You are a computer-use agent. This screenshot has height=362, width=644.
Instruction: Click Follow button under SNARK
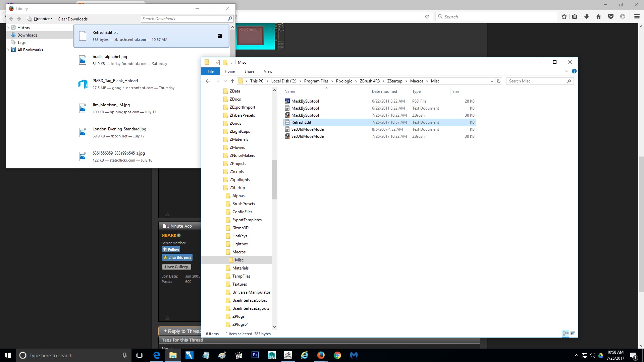pos(171,249)
